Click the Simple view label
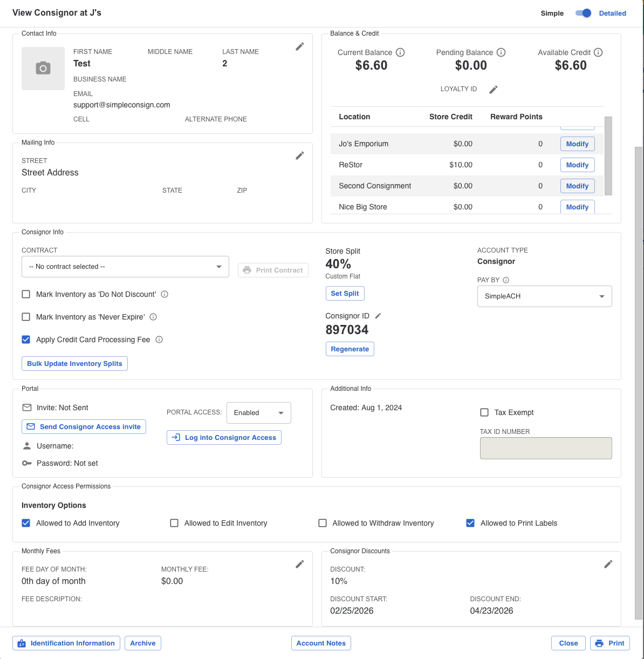 click(552, 13)
